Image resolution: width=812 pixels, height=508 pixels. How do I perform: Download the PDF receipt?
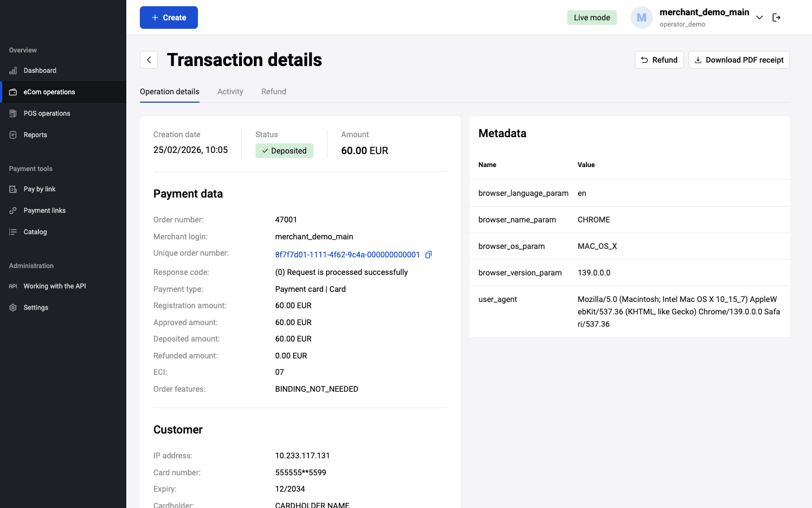[x=739, y=60]
